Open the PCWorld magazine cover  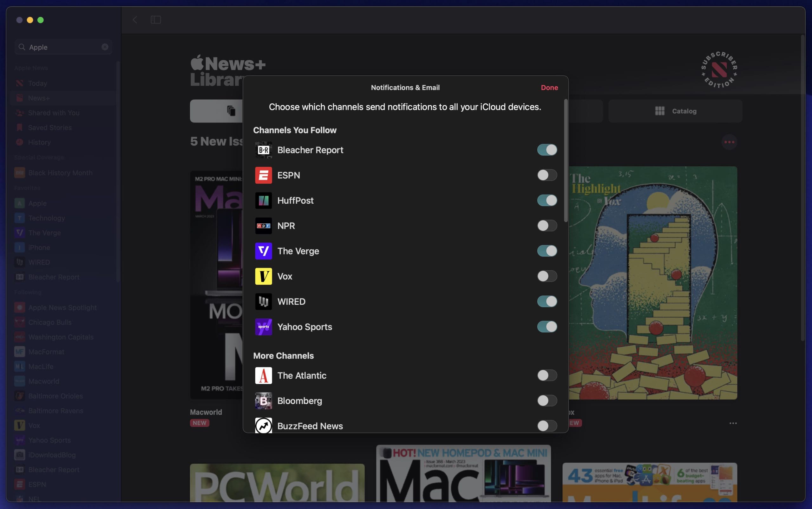pos(277,483)
